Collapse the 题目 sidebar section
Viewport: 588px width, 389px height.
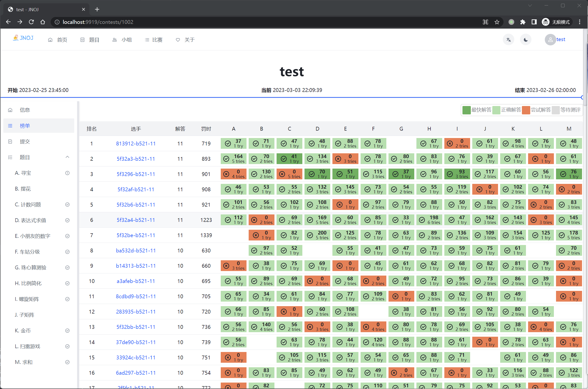coord(39,157)
